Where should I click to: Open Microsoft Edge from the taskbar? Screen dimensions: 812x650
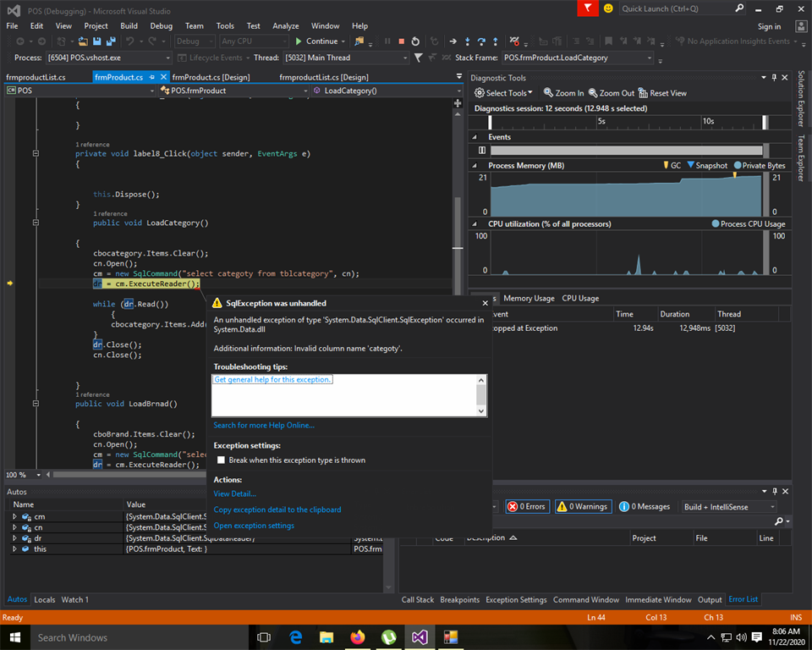[x=296, y=637]
